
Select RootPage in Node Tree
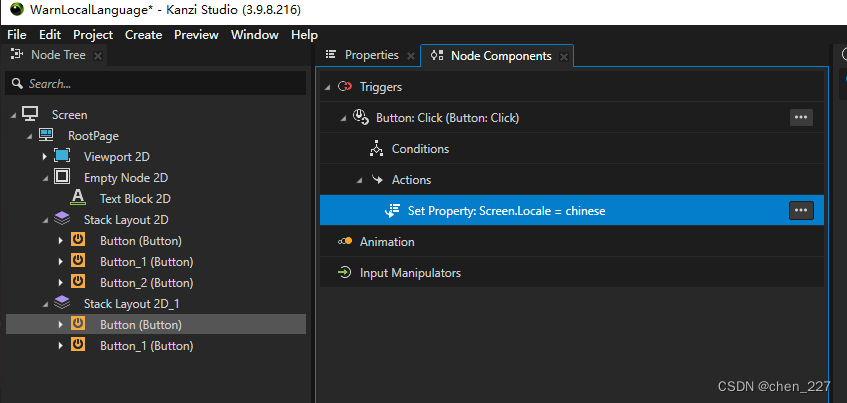tap(93, 136)
